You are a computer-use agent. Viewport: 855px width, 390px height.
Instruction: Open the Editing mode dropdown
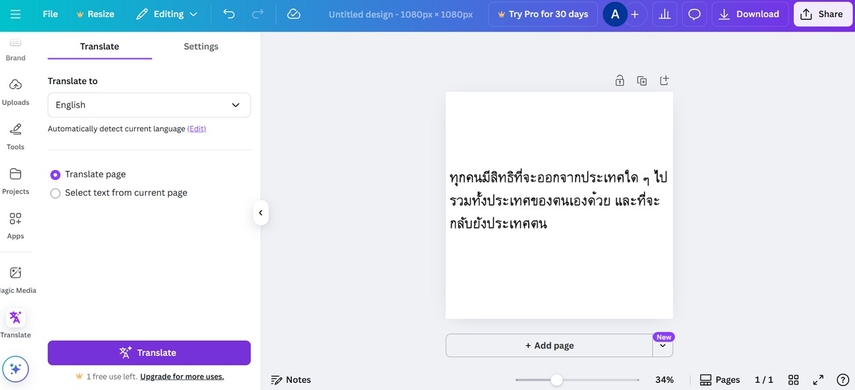[x=167, y=14]
